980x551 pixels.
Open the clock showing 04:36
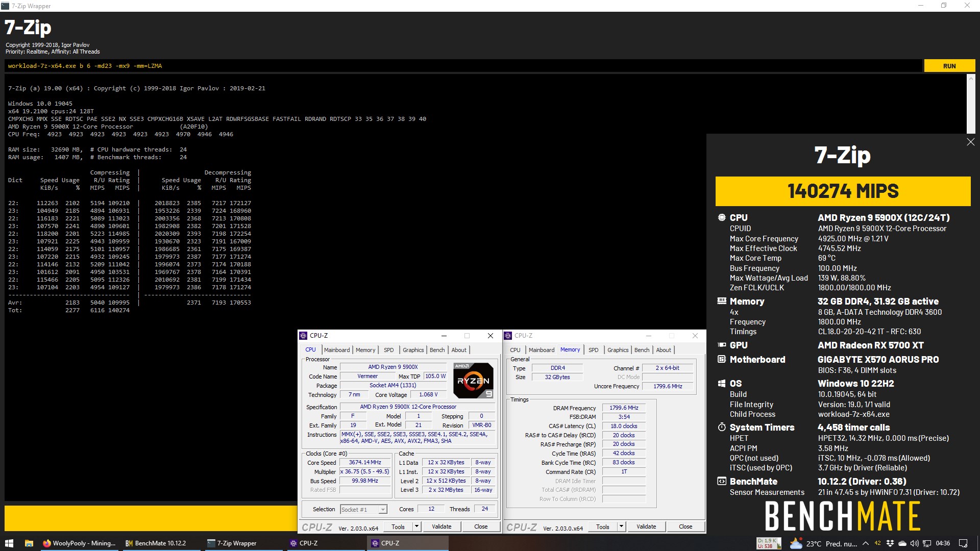pyautogui.click(x=943, y=543)
